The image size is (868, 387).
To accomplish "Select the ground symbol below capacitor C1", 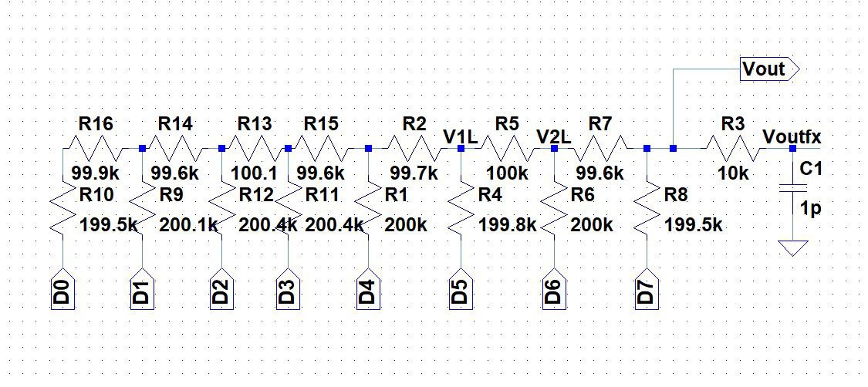I will 792,248.
